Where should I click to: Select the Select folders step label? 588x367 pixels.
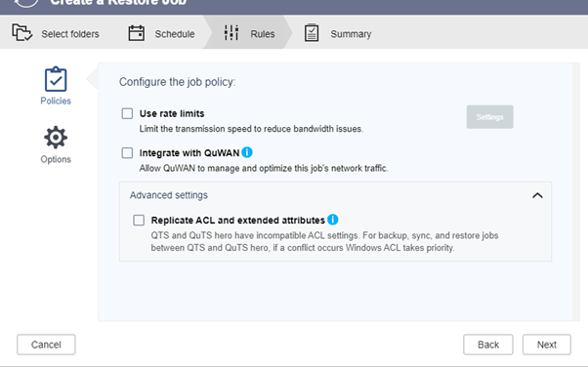(x=70, y=34)
